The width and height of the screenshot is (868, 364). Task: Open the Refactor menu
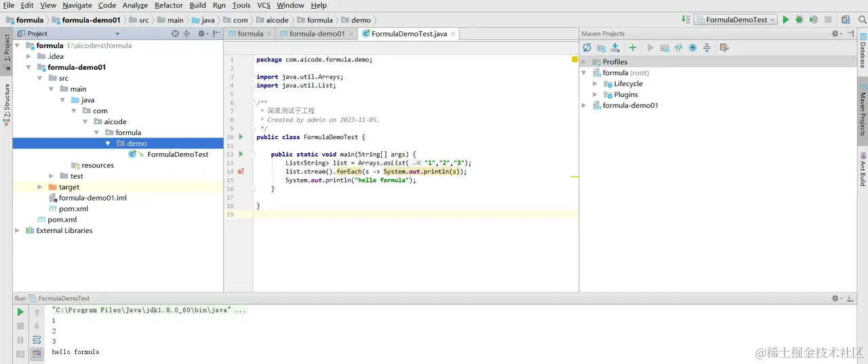coord(168,5)
